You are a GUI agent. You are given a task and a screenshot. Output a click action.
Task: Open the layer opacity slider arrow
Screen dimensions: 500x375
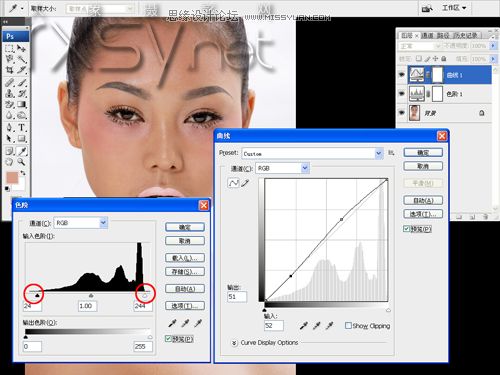coord(493,46)
